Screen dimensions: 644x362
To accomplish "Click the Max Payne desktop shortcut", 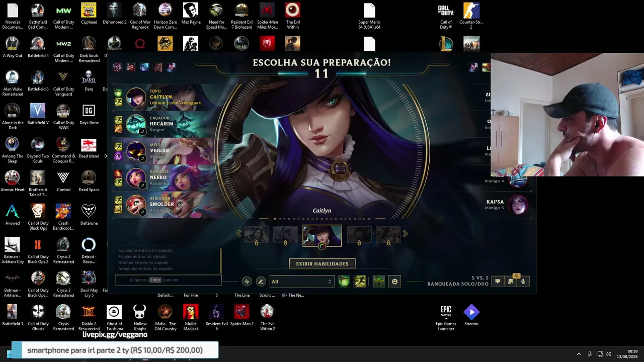I will (x=191, y=14).
